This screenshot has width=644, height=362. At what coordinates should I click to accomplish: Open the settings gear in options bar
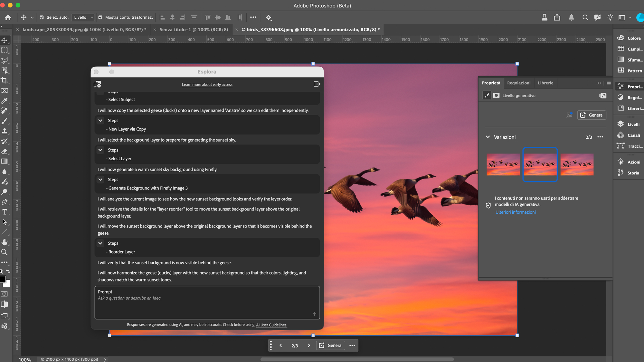(x=269, y=17)
